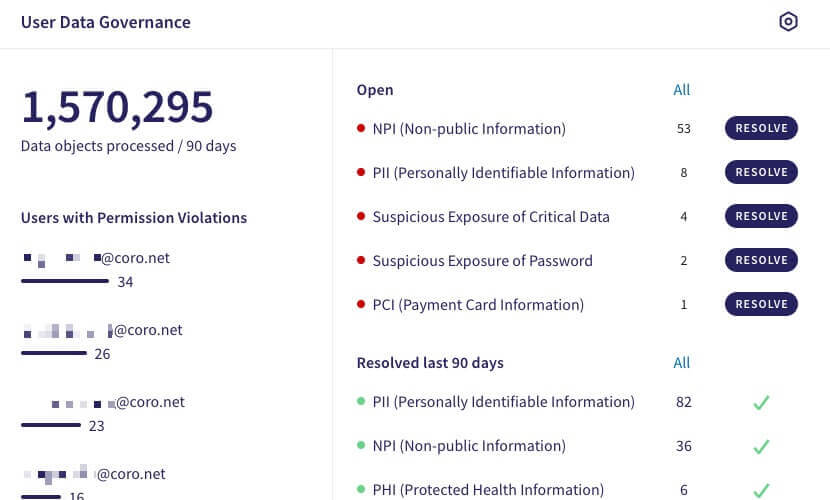
Task: Resolve the PCI (Payment Card Information) issue
Action: point(761,304)
